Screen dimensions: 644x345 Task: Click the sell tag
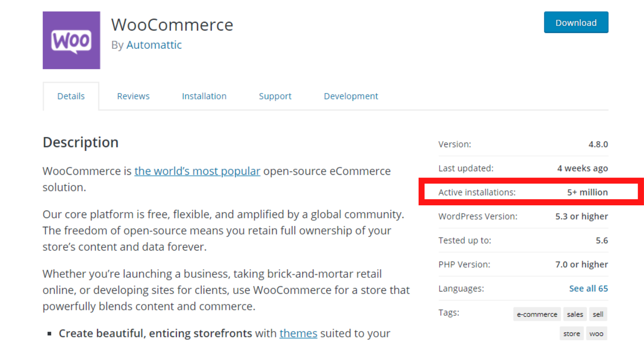tap(598, 314)
